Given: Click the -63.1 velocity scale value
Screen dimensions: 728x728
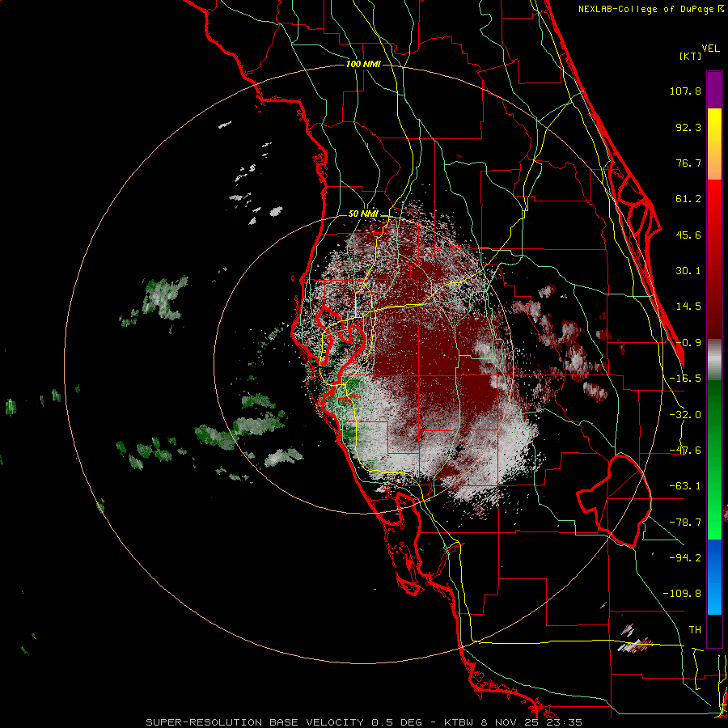Looking at the screenshot, I should point(685,486).
